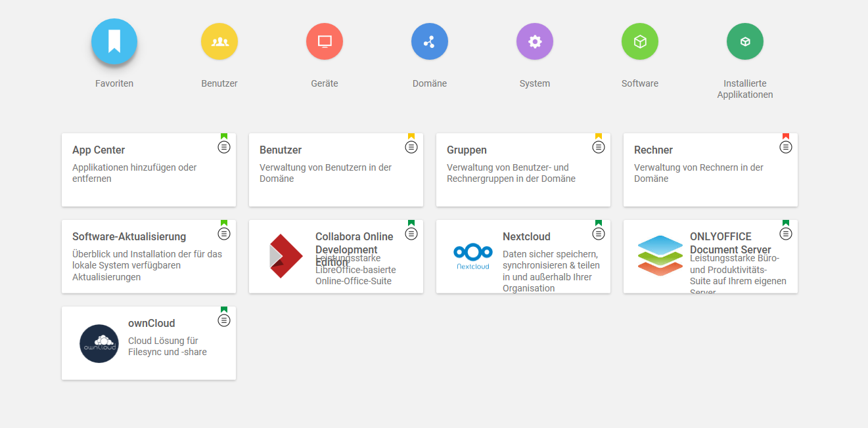Open the App Center tile menu button
The height and width of the screenshot is (428, 868).
pos(224,147)
